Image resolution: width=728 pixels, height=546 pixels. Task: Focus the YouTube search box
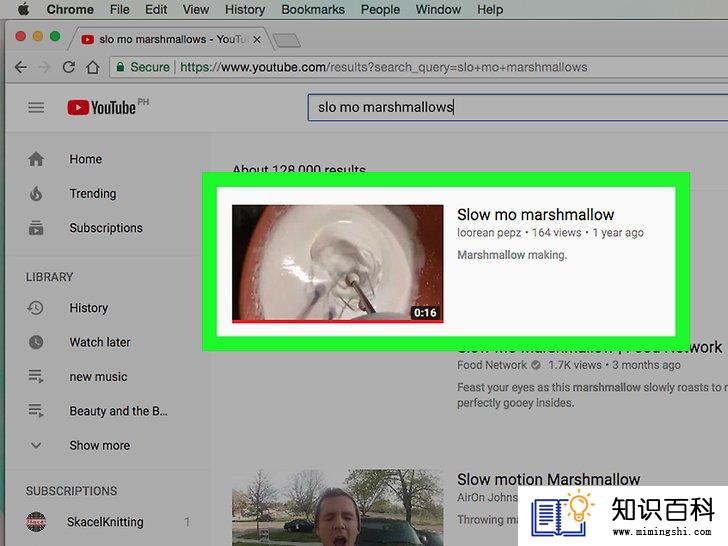point(518,107)
